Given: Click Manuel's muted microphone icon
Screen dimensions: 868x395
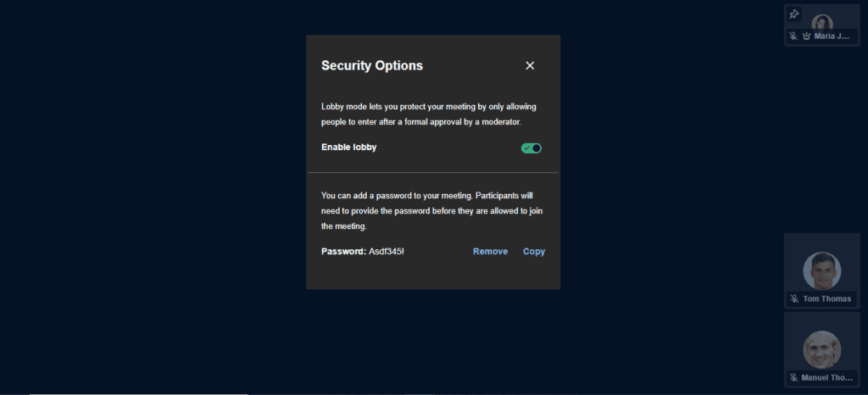Looking at the screenshot, I should pos(793,378).
